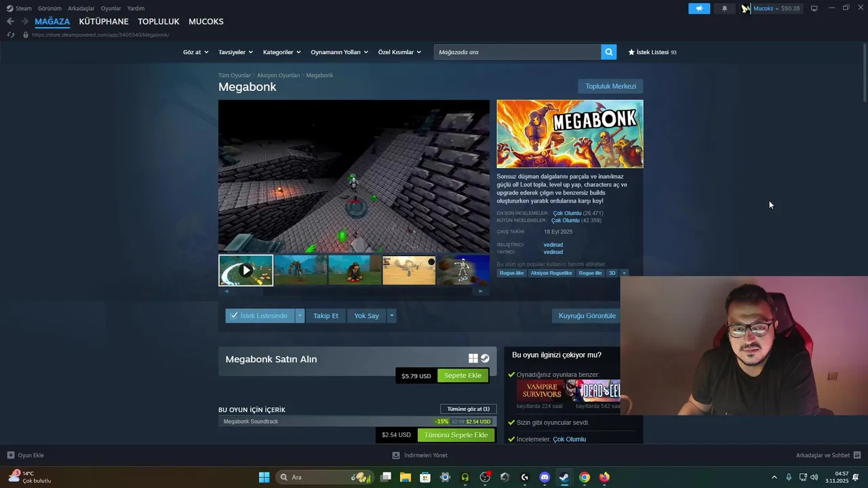Screen dimensions: 868x488
Task: Switch to the MUCOKS profile tab
Action: tap(205, 22)
